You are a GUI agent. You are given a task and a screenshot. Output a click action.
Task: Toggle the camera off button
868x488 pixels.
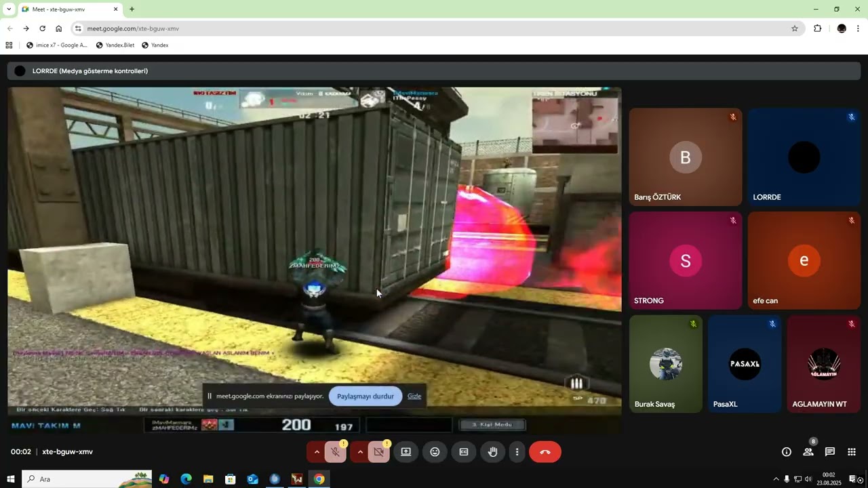tap(378, 452)
